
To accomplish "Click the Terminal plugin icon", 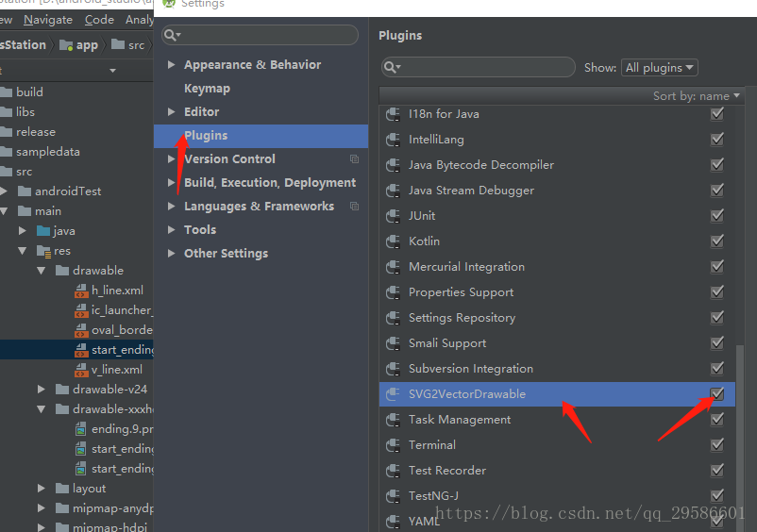I will 393,445.
